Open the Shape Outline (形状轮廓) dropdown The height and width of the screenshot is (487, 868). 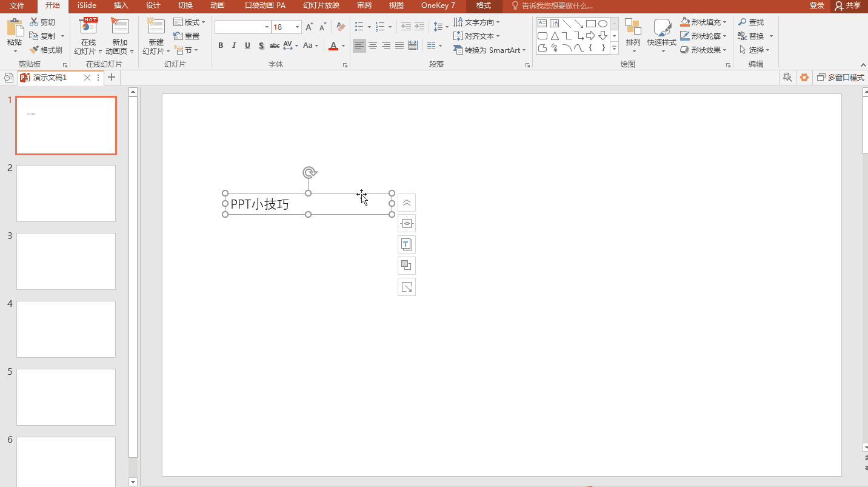pyautogui.click(x=704, y=36)
